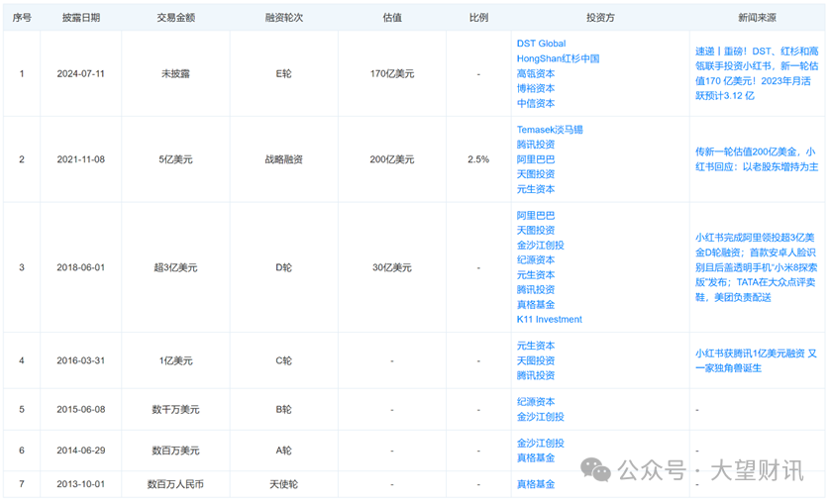Click 真格基金 in the 2014-06-29 row
This screenshot has height=504, width=831.
(x=536, y=457)
